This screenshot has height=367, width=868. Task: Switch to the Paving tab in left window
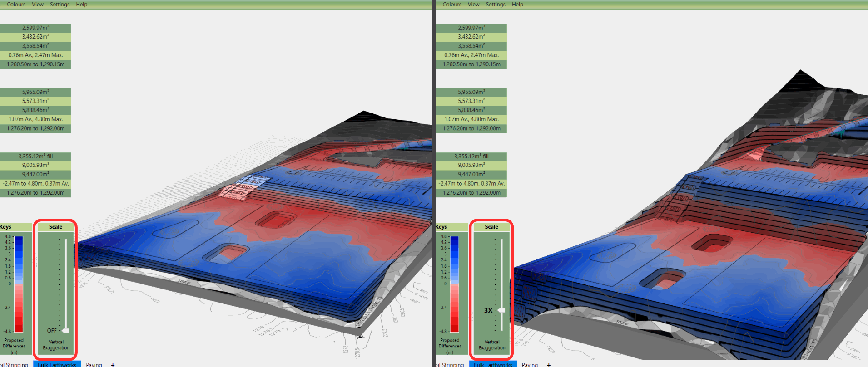coord(94,364)
